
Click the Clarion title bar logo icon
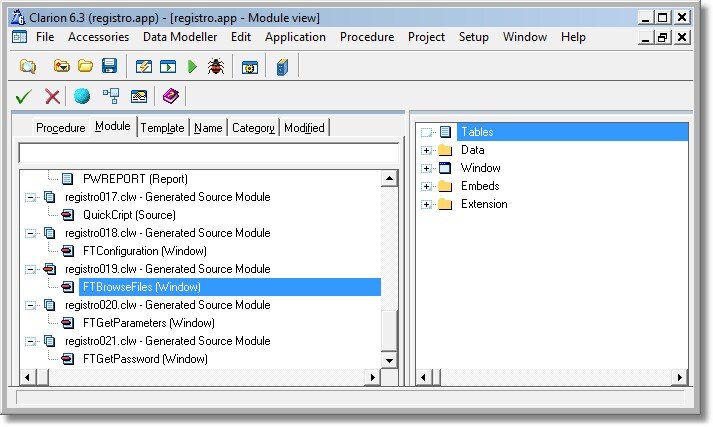pyautogui.click(x=18, y=17)
